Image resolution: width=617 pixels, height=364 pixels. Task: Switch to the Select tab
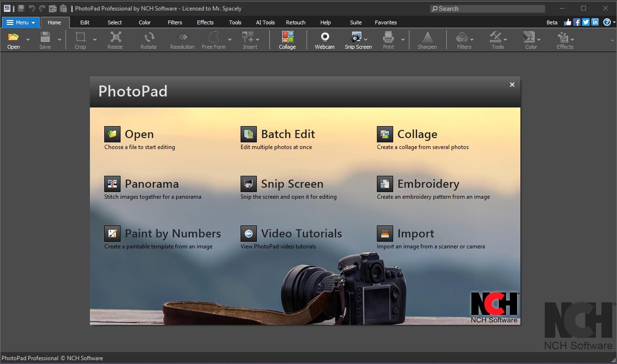click(115, 22)
